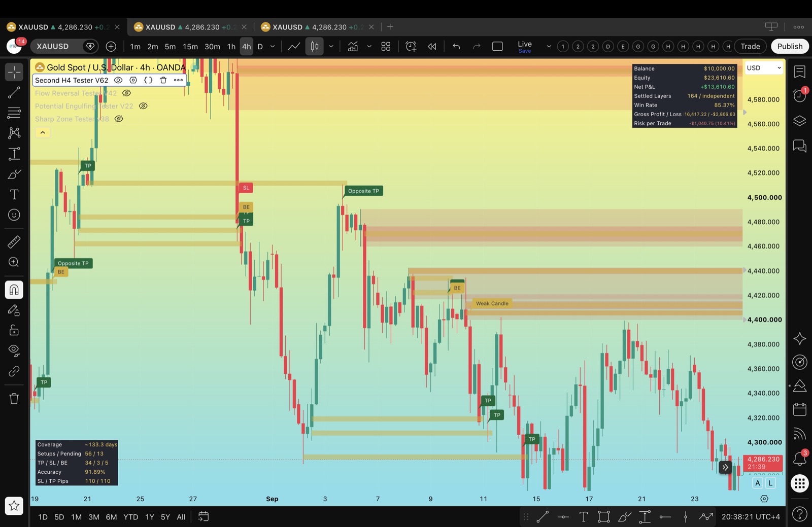Image resolution: width=812 pixels, height=527 pixels.
Task: Click the bar replay rewind icon
Action: tap(432, 47)
